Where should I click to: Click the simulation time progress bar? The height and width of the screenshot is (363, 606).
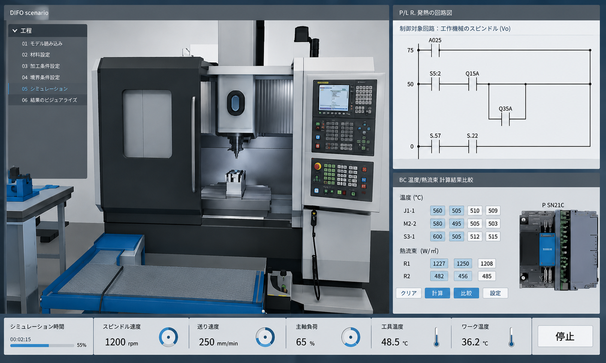click(x=42, y=345)
